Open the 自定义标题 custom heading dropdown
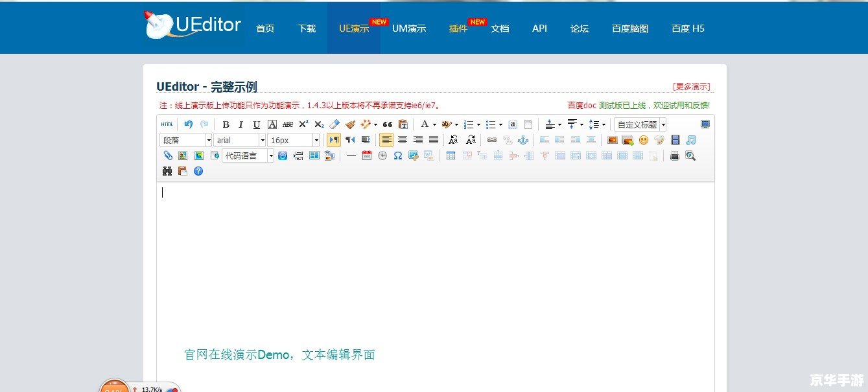This screenshot has width=868, height=392. click(x=640, y=124)
